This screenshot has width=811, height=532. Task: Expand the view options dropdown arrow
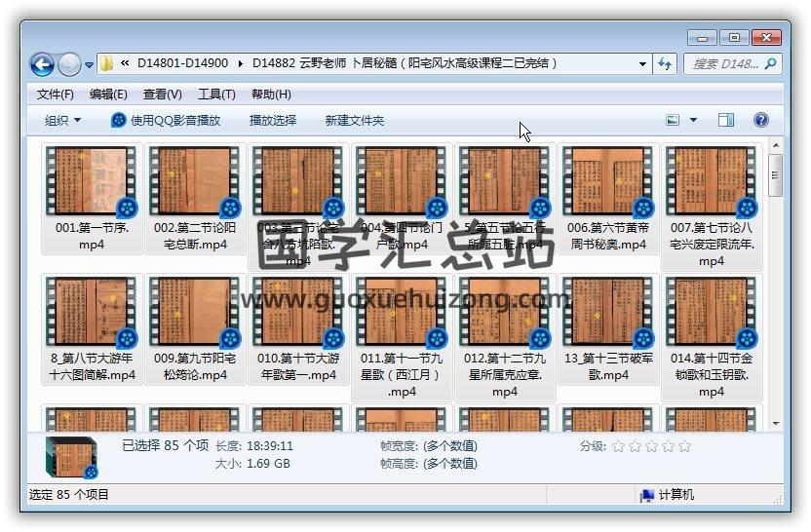[x=694, y=120]
